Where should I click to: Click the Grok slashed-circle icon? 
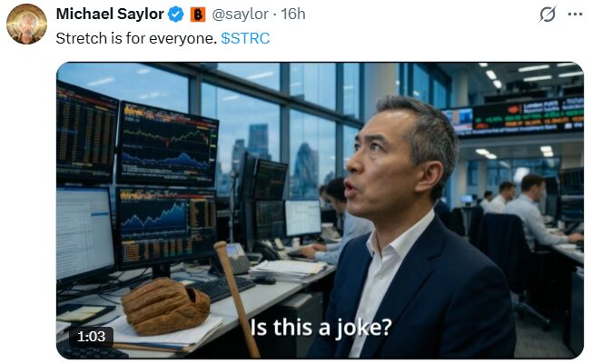point(547,15)
